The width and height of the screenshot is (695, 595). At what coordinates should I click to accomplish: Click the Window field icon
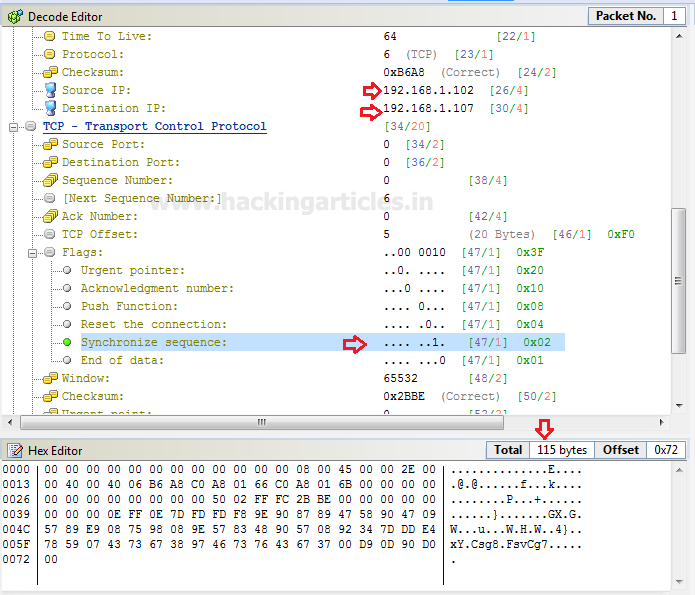50,378
